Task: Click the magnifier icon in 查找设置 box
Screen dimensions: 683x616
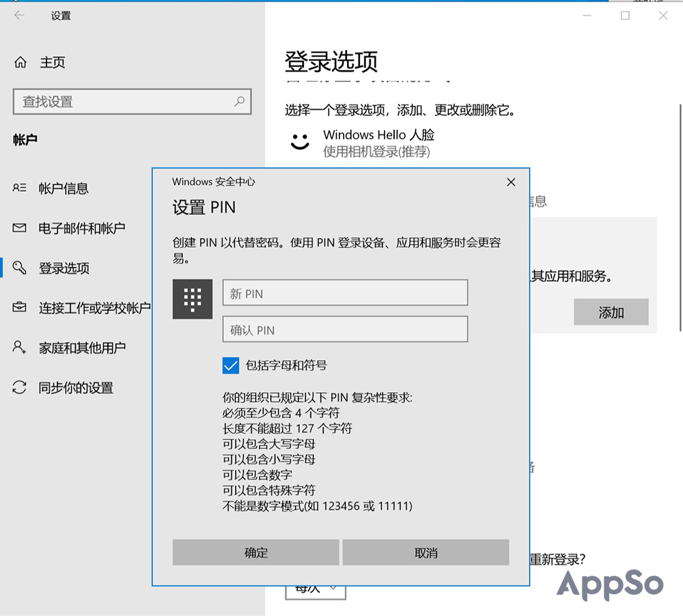Action: coord(239,101)
